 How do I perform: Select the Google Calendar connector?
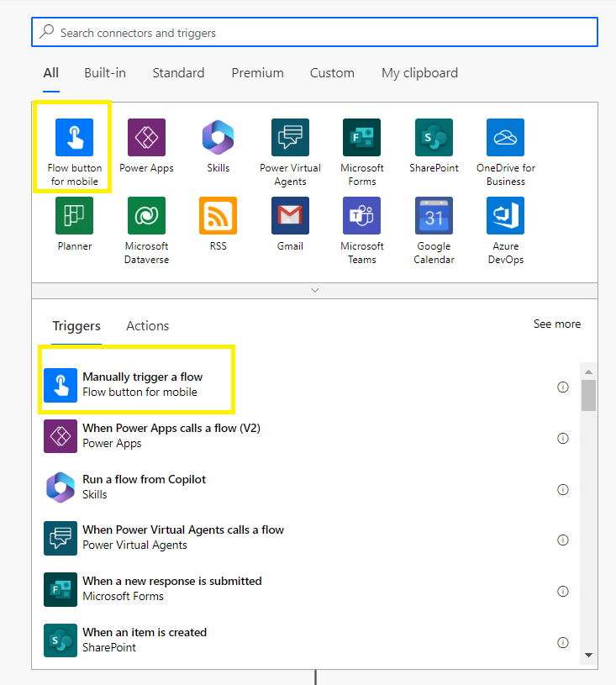click(x=434, y=216)
